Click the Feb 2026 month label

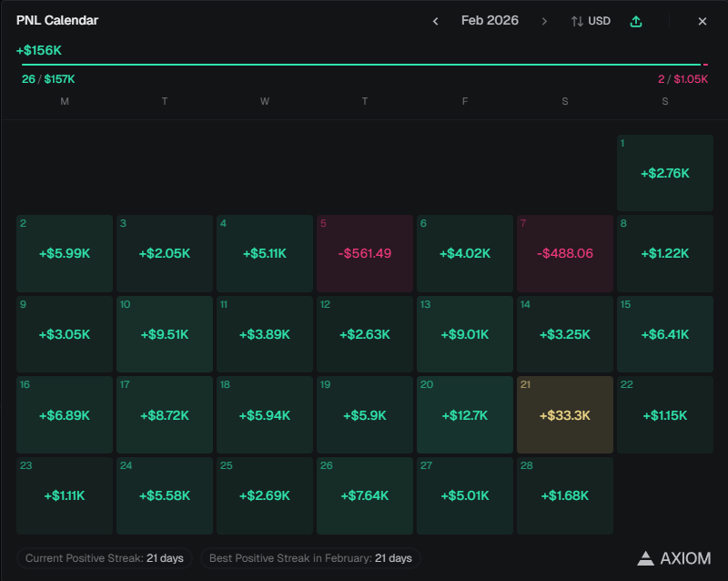[x=490, y=20]
